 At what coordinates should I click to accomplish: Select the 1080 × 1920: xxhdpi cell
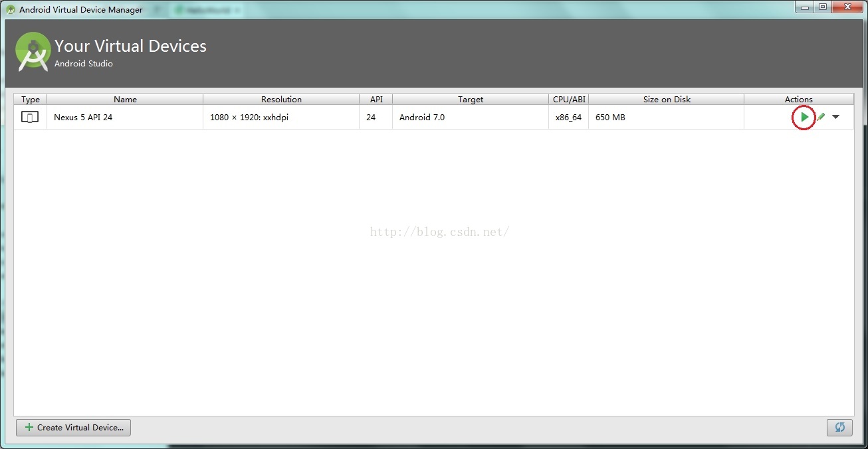tap(281, 117)
